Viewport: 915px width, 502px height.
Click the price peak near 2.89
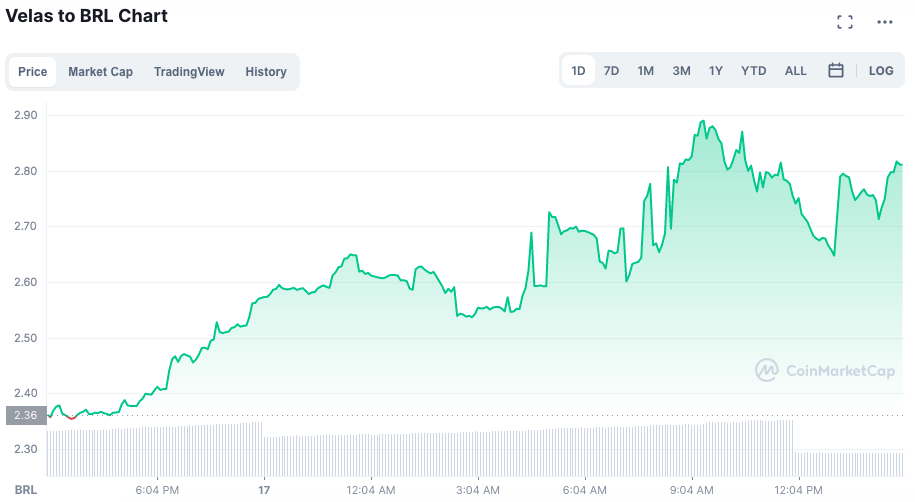[703, 121]
